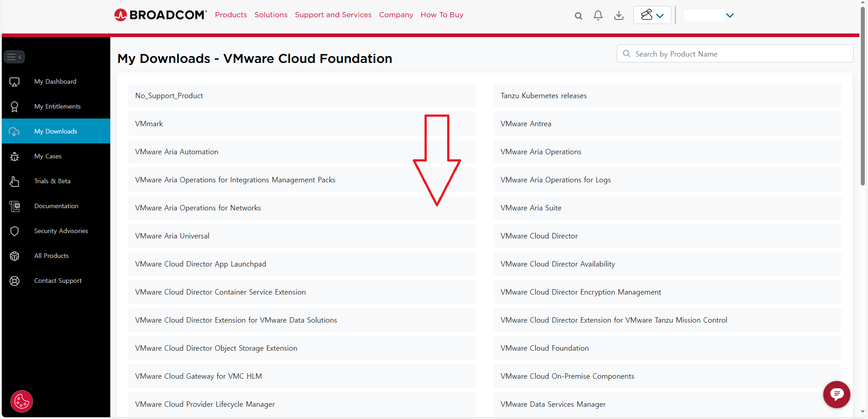Open the VMware Aria Operations row
The image size is (868, 419).
pyautogui.click(x=667, y=152)
